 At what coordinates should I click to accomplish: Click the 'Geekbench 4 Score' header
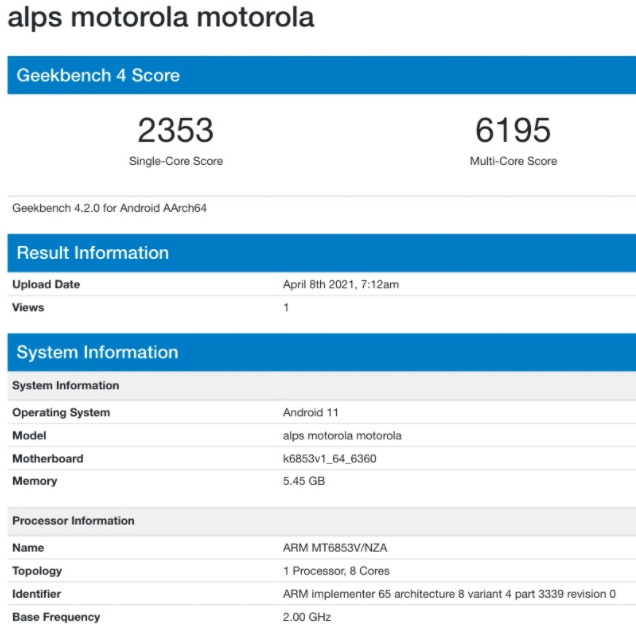(x=322, y=75)
